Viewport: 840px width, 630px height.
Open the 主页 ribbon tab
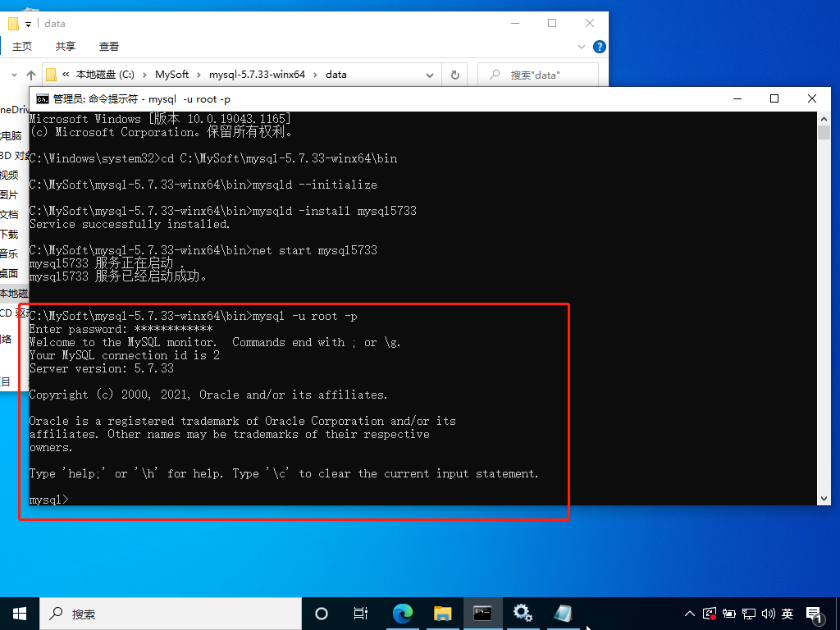pyautogui.click(x=22, y=47)
